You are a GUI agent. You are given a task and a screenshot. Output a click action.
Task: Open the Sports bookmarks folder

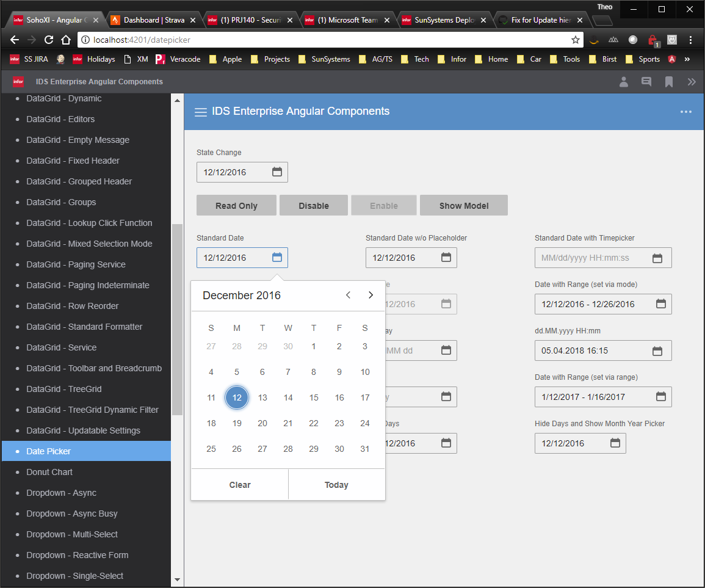(x=643, y=59)
